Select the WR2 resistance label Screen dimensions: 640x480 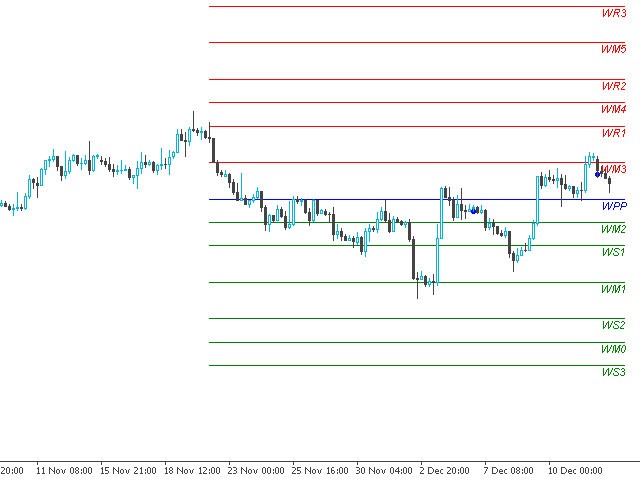pos(614,86)
